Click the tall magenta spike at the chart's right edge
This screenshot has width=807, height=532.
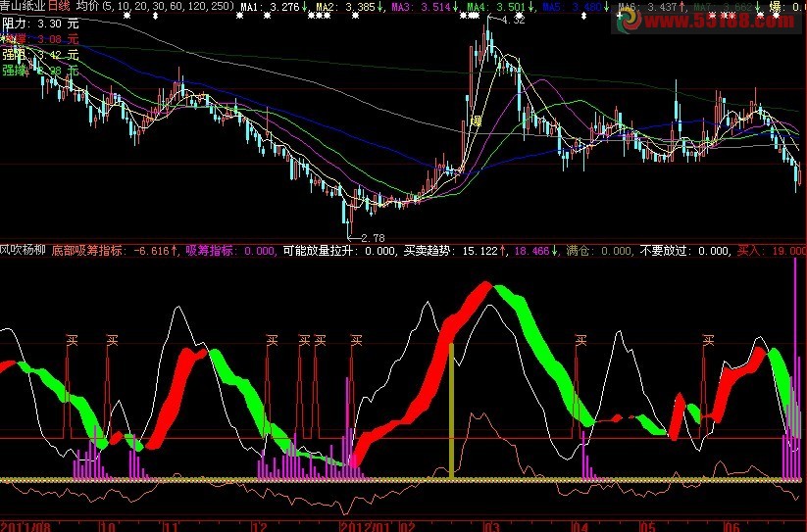795,368
